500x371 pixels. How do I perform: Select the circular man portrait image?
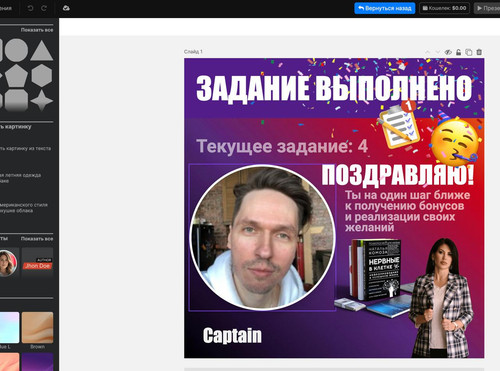pyautogui.click(x=262, y=238)
